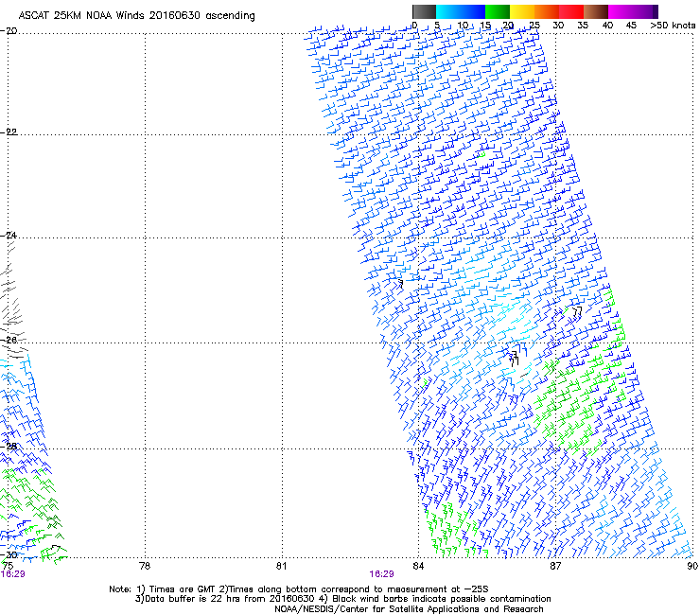Click the "35" legend scale label
The image size is (700, 615).
pos(583,26)
